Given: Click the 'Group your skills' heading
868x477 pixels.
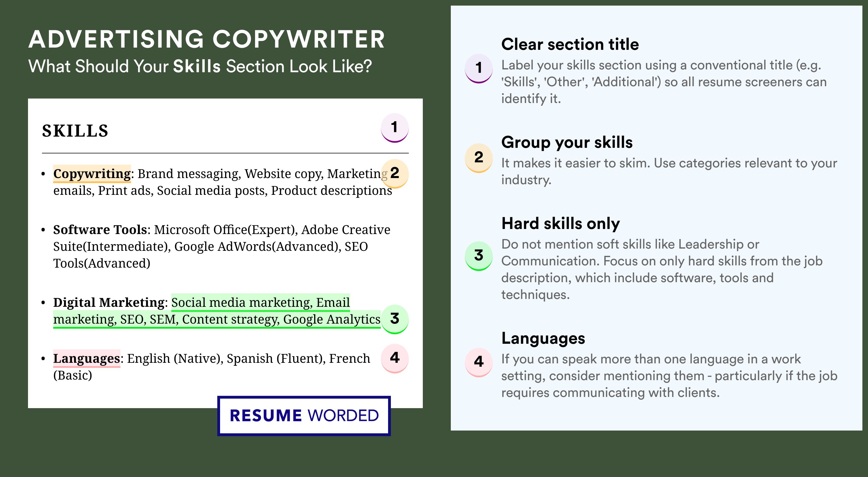Looking at the screenshot, I should click(567, 142).
